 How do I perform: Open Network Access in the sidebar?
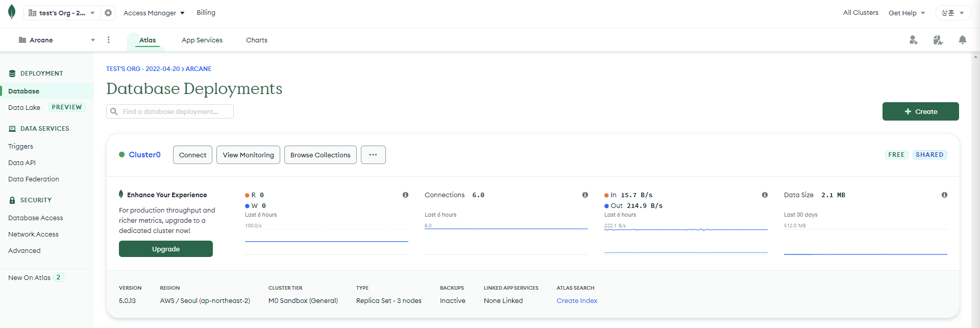pos(33,234)
